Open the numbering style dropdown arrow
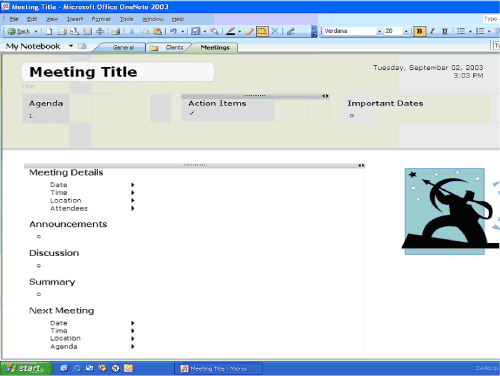 point(489,32)
